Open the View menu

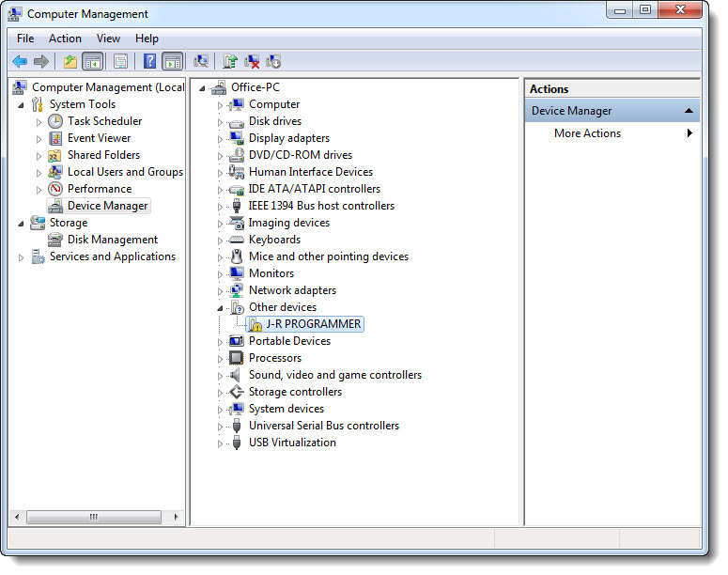point(108,39)
